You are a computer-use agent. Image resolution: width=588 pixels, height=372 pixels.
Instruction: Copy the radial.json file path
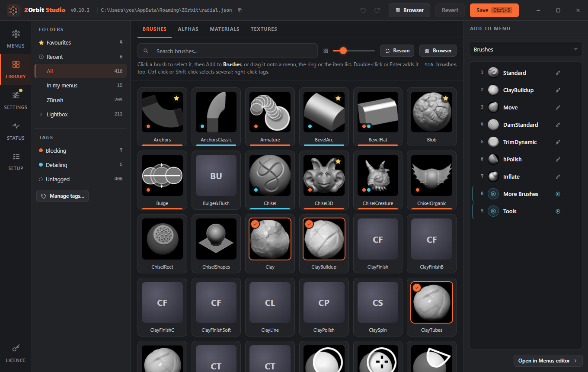(x=240, y=10)
